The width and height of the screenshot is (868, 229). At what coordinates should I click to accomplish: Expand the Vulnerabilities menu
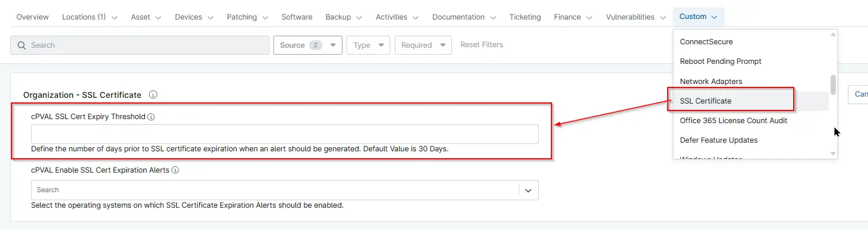(x=636, y=17)
